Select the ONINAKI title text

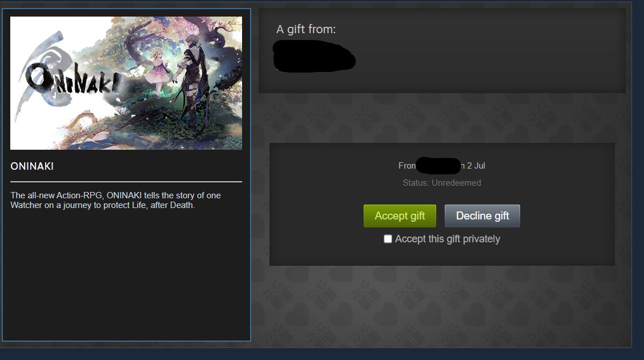click(x=32, y=166)
